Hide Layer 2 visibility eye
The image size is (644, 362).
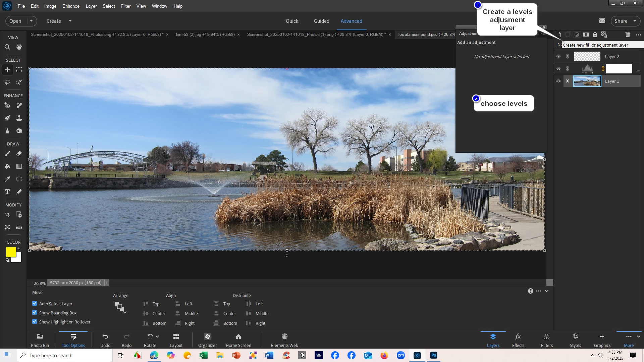click(558, 56)
